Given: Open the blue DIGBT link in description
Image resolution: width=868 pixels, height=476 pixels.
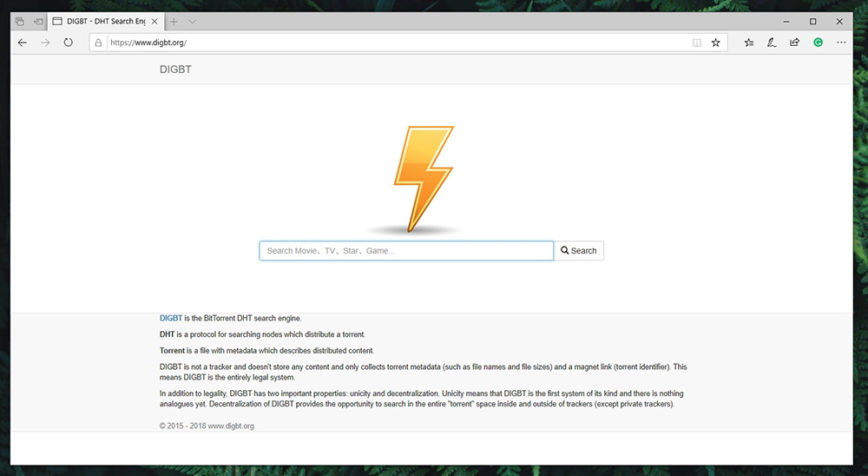Looking at the screenshot, I should coord(170,318).
